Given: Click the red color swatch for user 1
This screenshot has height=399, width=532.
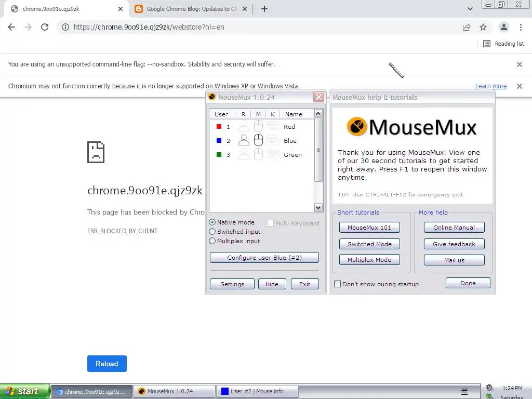Looking at the screenshot, I should (x=219, y=127).
